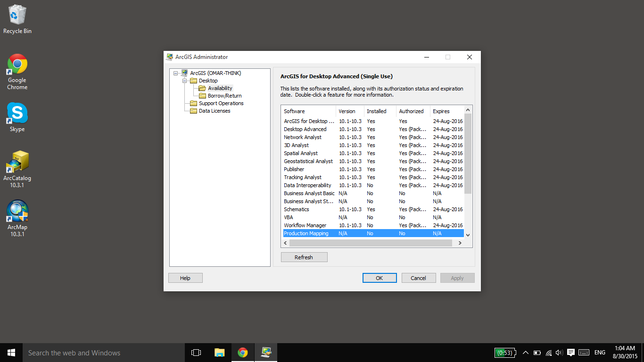
Task: Select the Skype desktop shortcut
Action: point(17,117)
